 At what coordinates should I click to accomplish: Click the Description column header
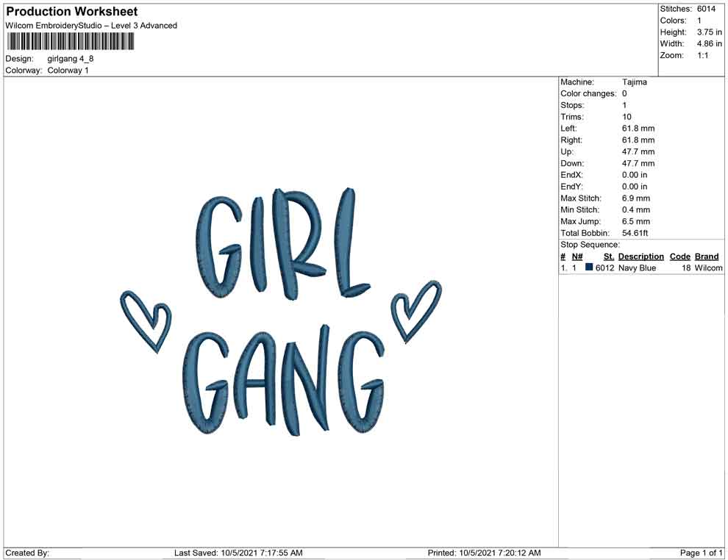tap(640, 256)
